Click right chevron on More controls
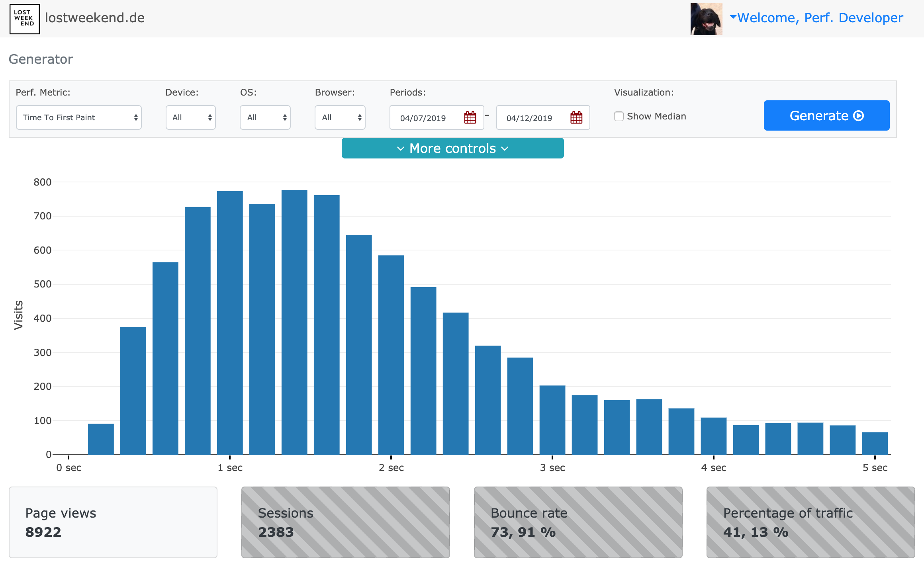 point(505,149)
